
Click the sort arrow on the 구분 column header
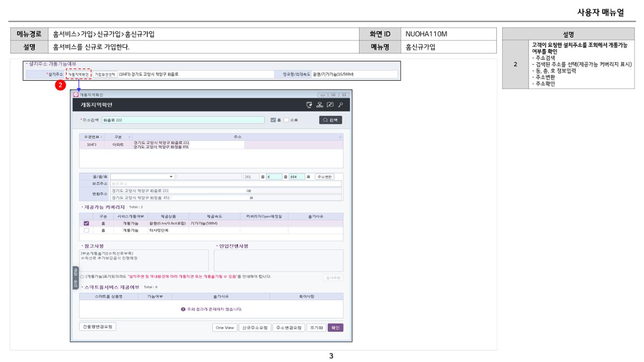coord(129,137)
